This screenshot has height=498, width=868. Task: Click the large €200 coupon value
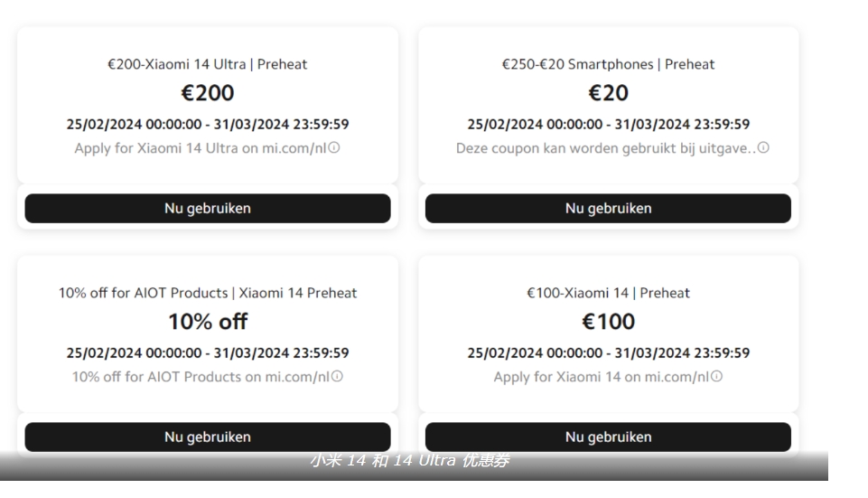[208, 92]
